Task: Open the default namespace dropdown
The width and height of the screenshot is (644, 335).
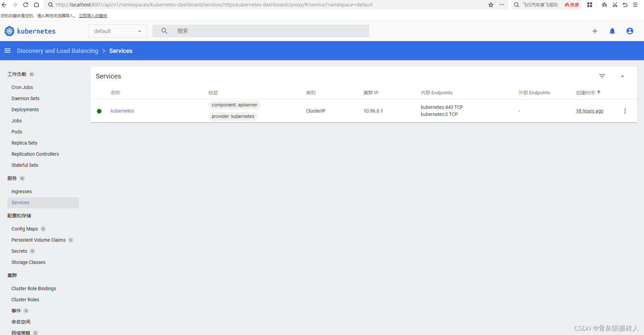Action: pyautogui.click(x=118, y=31)
